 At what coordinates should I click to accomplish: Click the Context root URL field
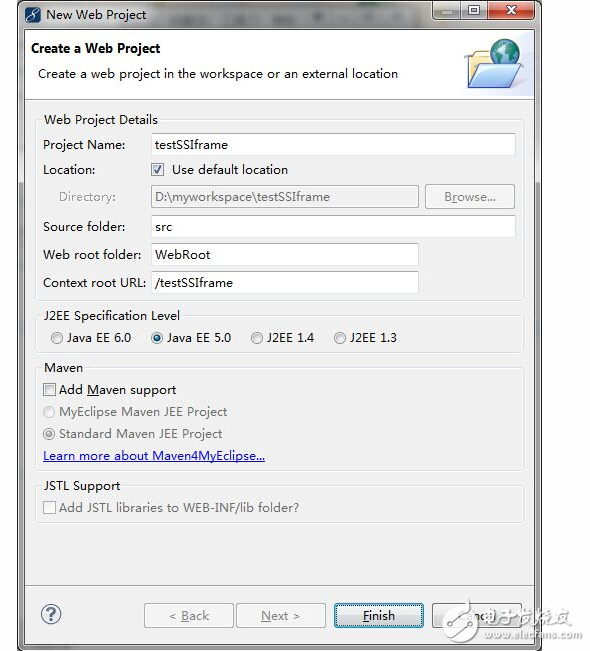284,283
